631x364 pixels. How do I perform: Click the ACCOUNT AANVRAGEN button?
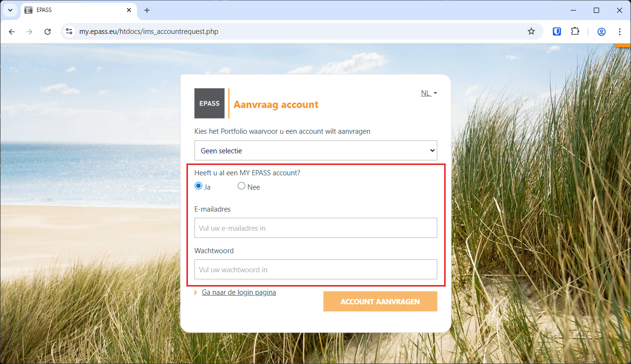coord(380,301)
